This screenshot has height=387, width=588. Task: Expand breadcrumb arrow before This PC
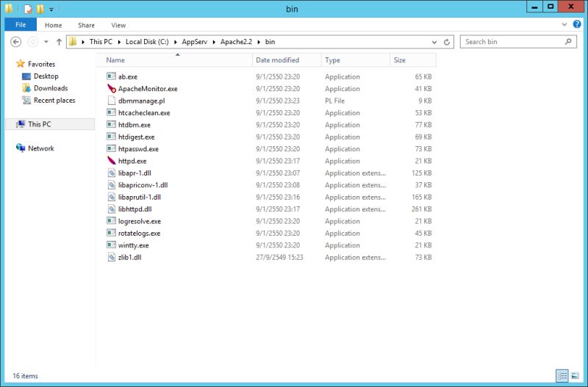(83, 42)
